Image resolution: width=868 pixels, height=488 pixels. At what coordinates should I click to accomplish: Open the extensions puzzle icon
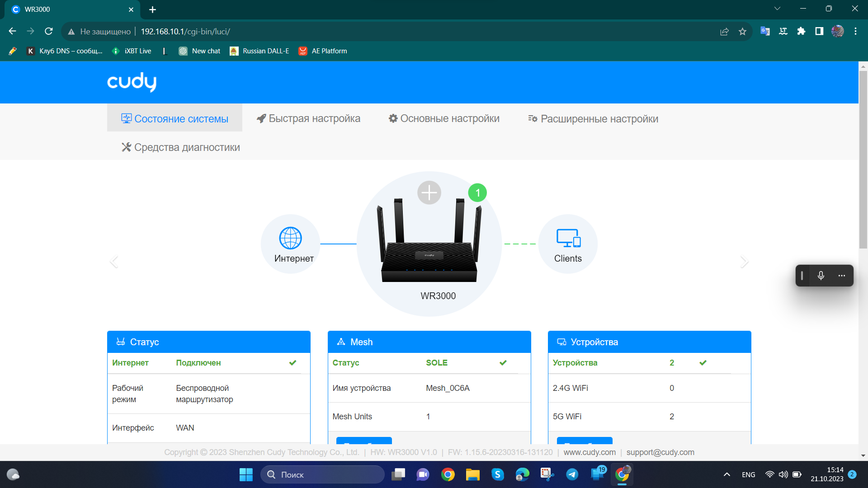pos(801,31)
